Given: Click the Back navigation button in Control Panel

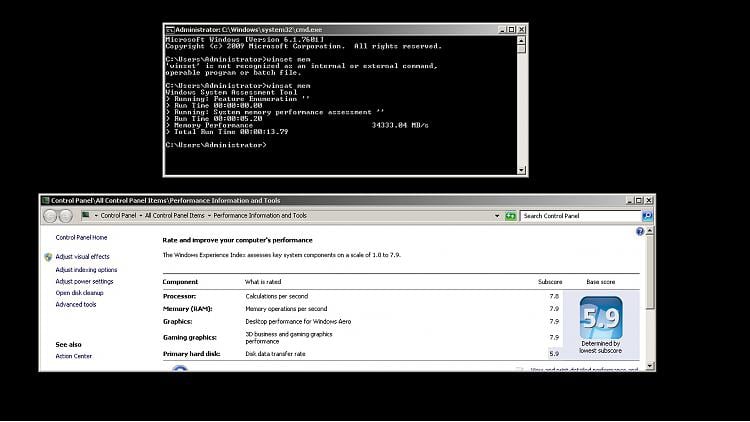Looking at the screenshot, I should 50,216.
